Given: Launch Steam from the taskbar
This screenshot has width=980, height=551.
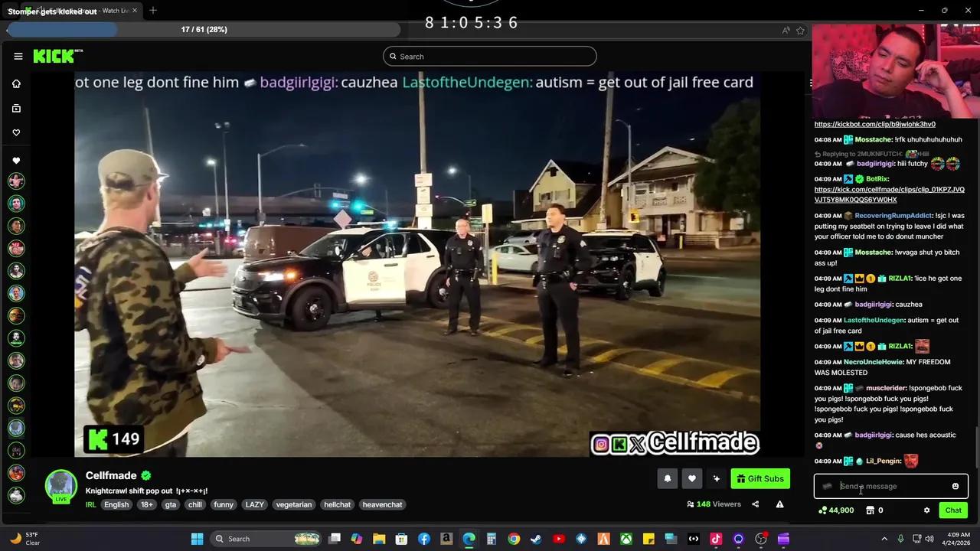Looking at the screenshot, I should coord(536,539).
